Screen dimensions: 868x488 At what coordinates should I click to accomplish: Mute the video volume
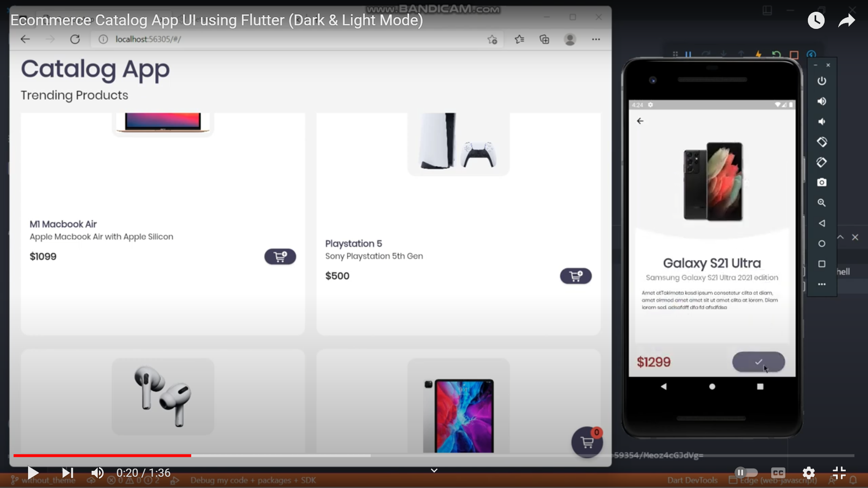click(97, 473)
